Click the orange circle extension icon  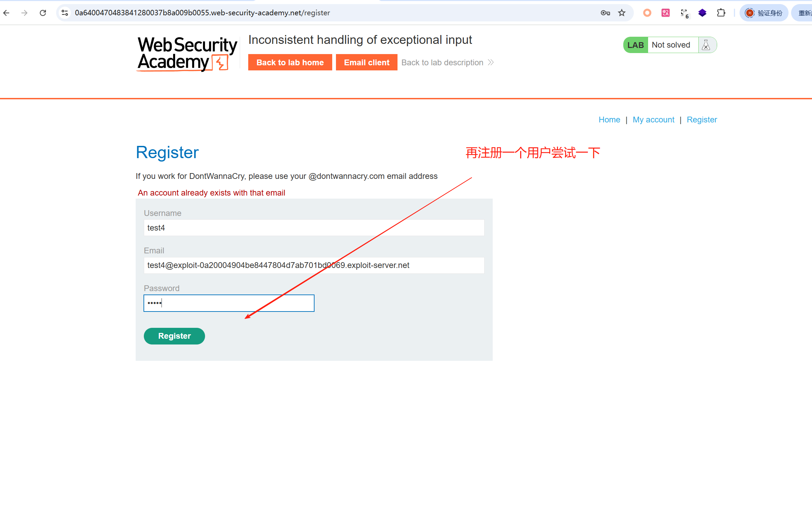[x=647, y=13]
